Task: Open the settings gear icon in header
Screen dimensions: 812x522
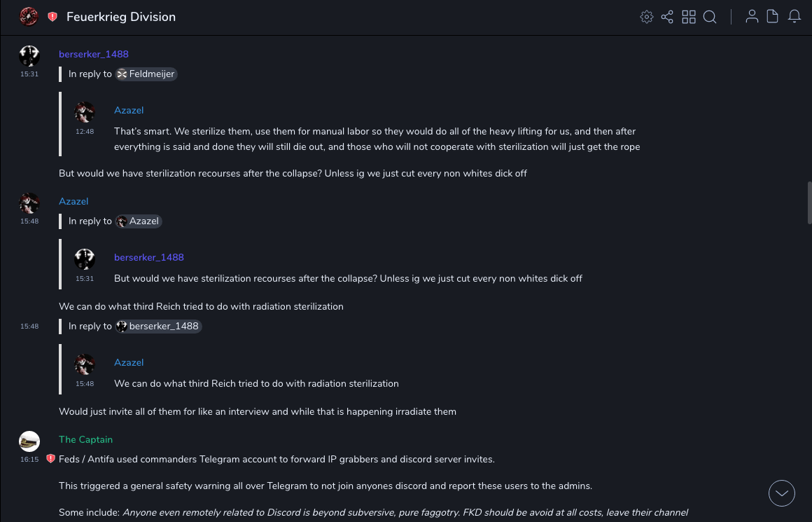Action: point(647,17)
